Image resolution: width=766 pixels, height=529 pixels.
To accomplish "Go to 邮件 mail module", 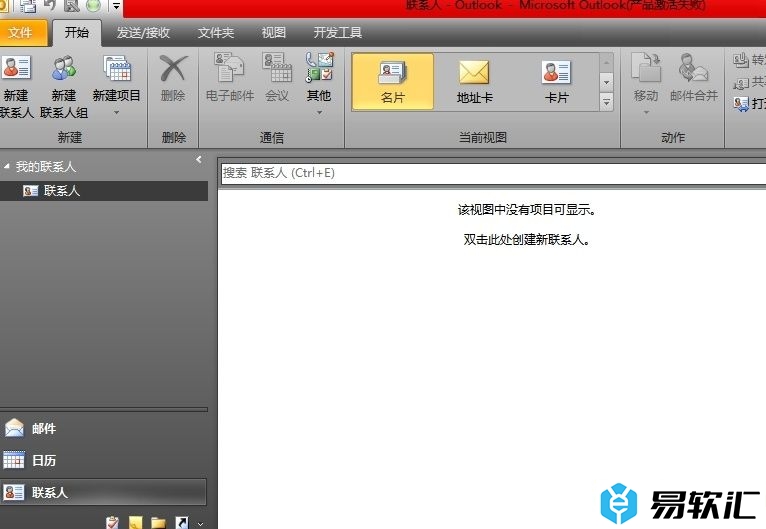I will coord(104,428).
